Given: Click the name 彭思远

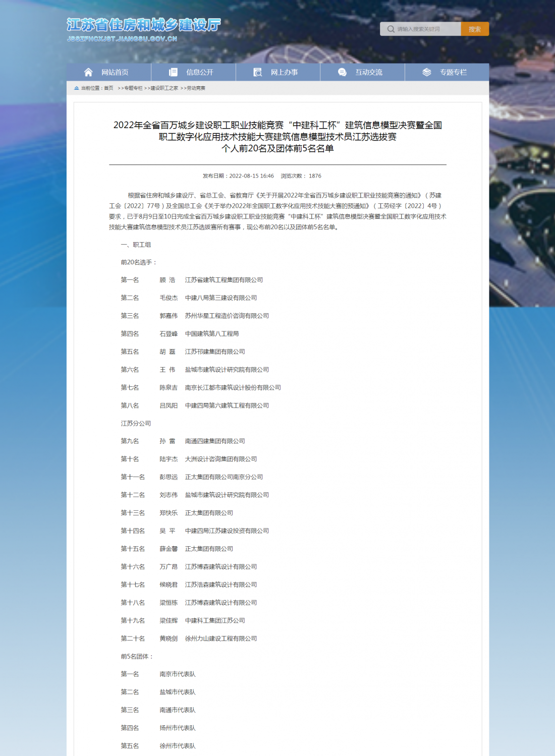Looking at the screenshot, I should click(x=169, y=477).
